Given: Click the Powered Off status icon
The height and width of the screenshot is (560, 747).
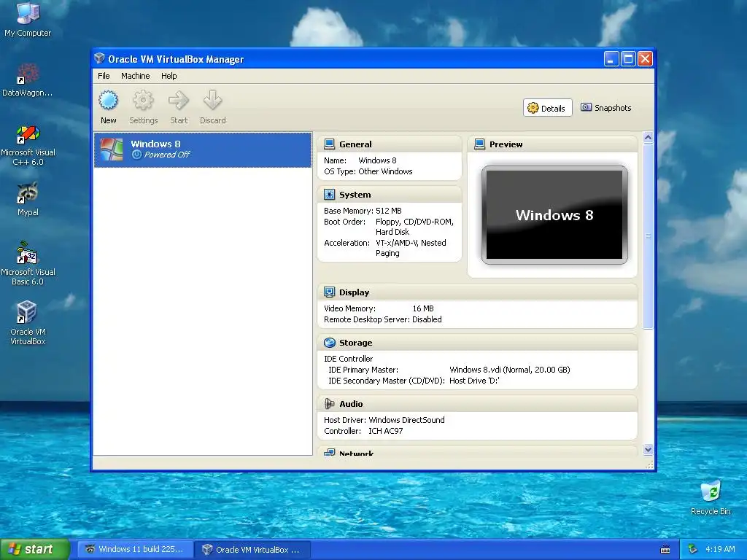Looking at the screenshot, I should (x=136, y=155).
